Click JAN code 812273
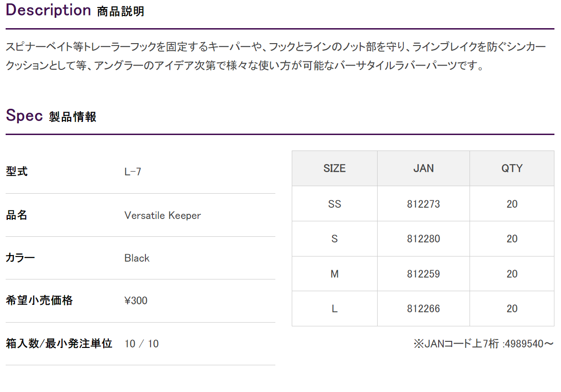561x392 pixels. click(x=423, y=204)
